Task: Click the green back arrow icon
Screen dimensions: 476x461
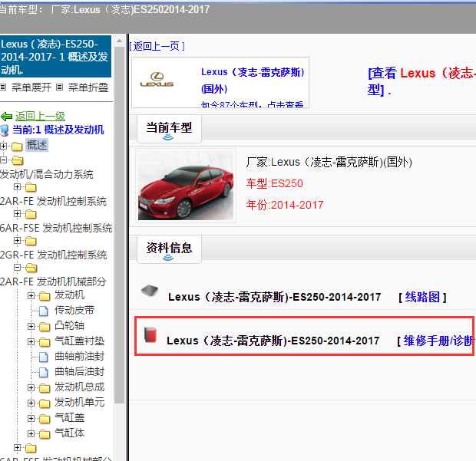Action: (x=6, y=116)
